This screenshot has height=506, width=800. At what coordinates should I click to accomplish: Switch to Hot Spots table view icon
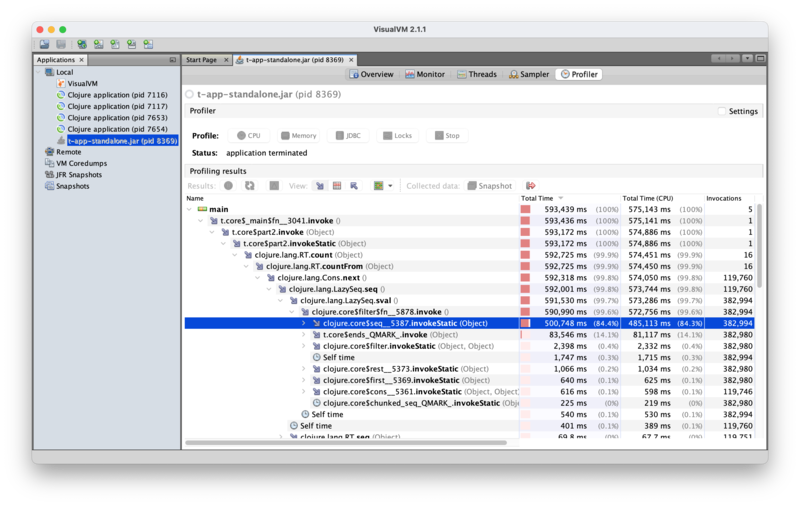(337, 186)
